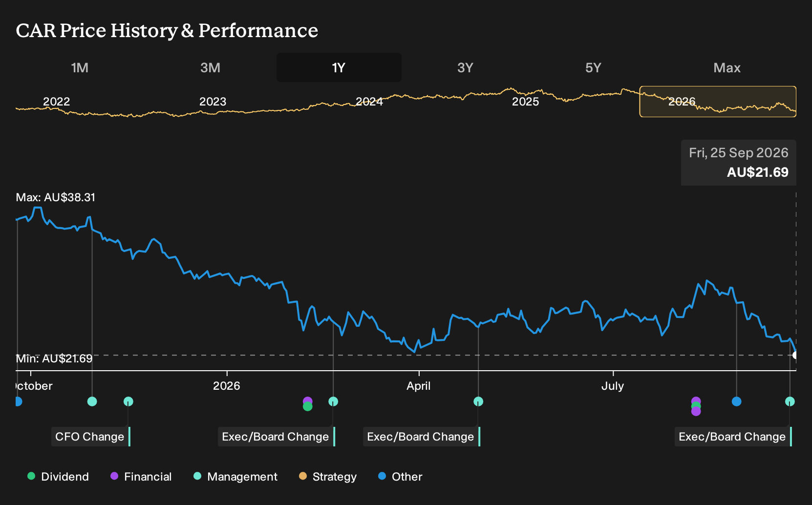Click the 2026 label on main chart axis
Image resolution: width=812 pixels, height=505 pixels.
coord(227,386)
